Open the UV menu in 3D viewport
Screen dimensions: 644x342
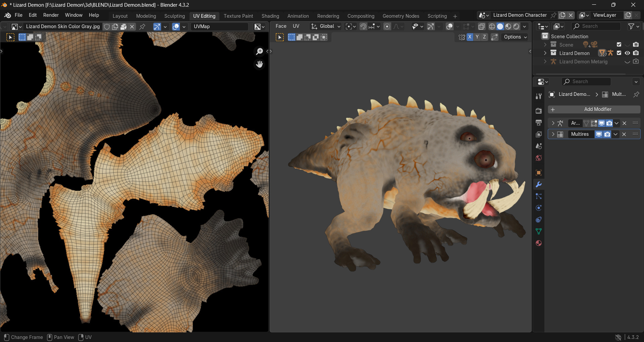(x=296, y=26)
